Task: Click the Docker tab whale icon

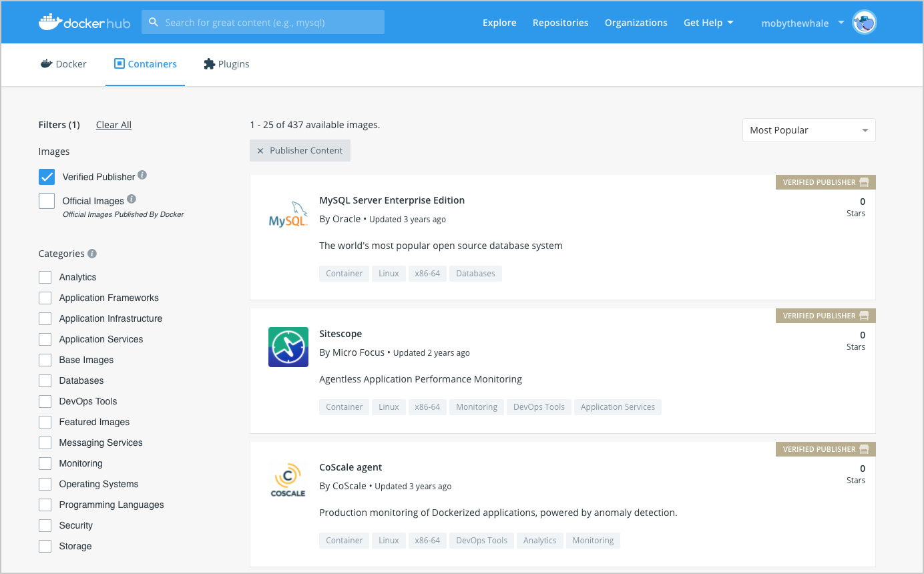Action: pos(46,64)
